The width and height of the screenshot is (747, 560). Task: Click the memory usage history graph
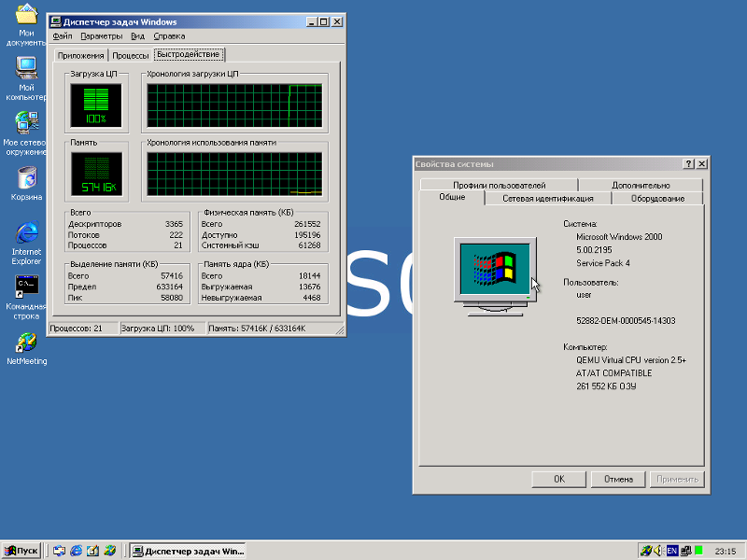[234, 175]
